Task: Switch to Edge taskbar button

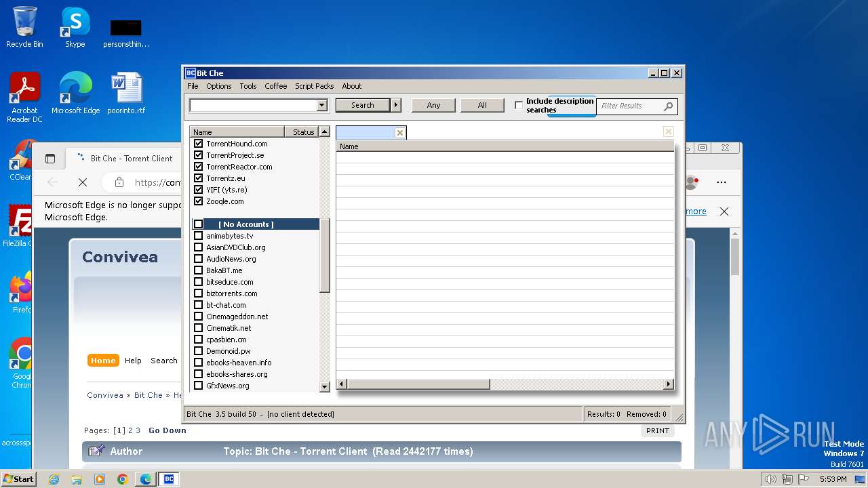Action: click(x=146, y=479)
